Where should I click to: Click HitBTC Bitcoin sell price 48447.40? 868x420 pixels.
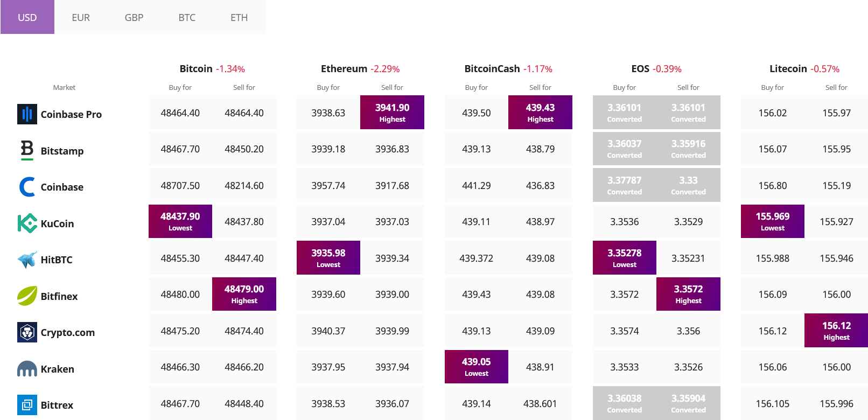point(244,258)
